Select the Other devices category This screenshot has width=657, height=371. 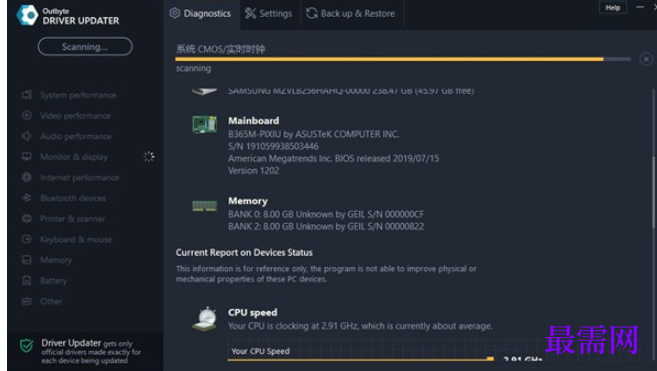pyautogui.click(x=51, y=301)
